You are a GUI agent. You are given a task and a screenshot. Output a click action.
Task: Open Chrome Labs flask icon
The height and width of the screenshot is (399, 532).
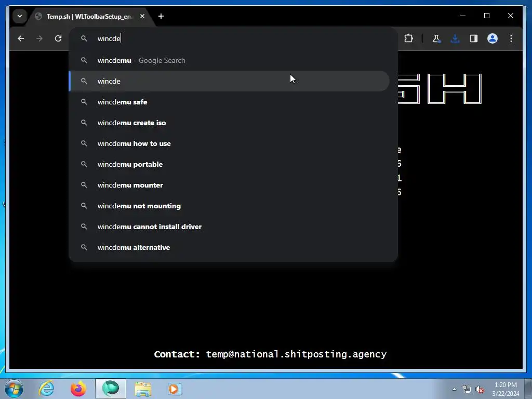coord(436,38)
